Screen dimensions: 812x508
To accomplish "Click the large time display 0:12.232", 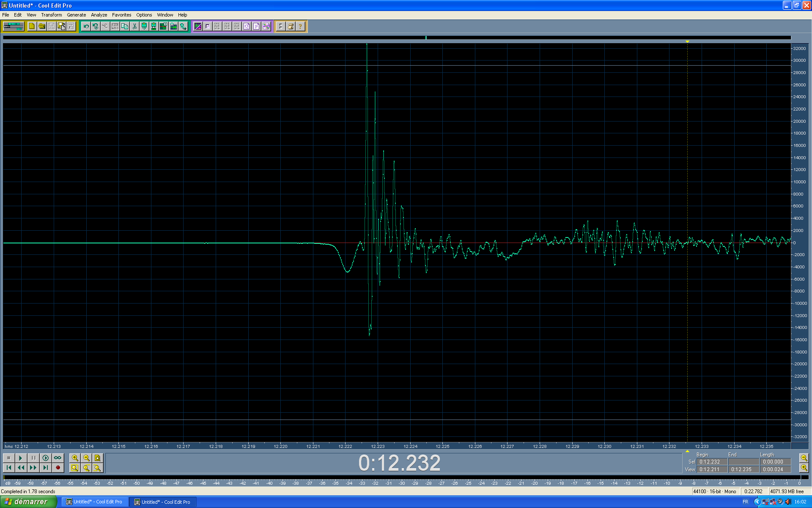I will (399, 463).
